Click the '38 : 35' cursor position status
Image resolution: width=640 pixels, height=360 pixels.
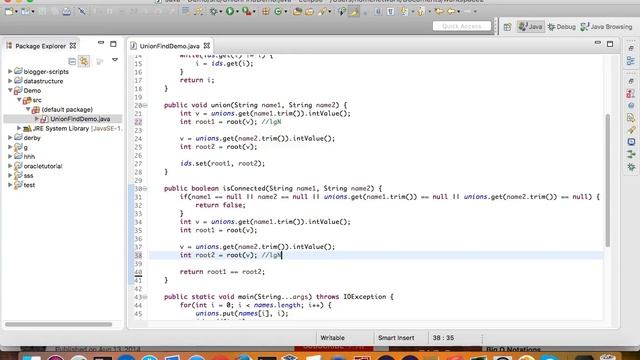pyautogui.click(x=443, y=338)
